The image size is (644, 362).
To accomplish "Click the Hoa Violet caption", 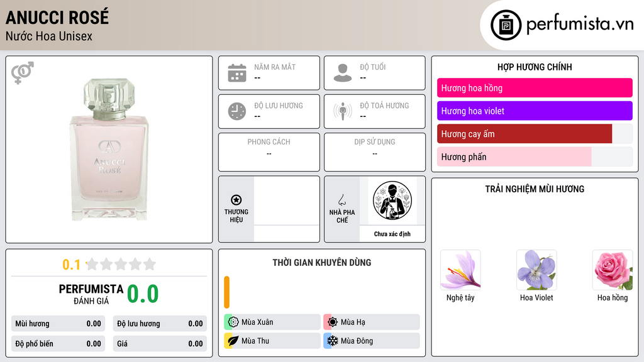I will pyautogui.click(x=536, y=297).
